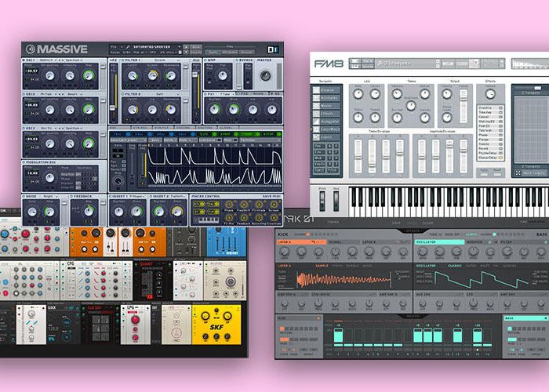Image resolution: width=549 pixels, height=392 pixels.
Task: Click the OSC3 Amp knob in Massive
Action: pos(89,143)
